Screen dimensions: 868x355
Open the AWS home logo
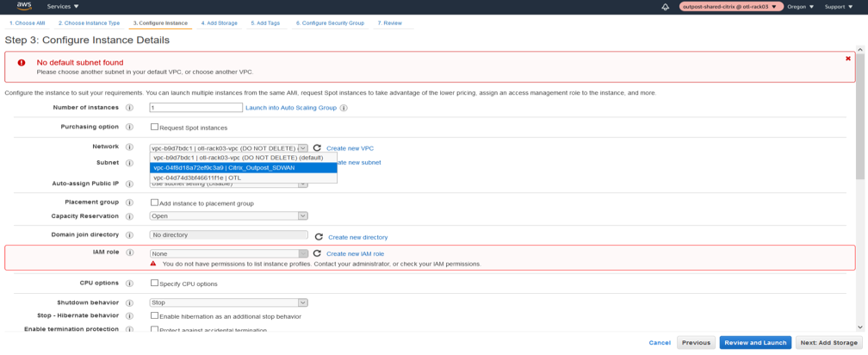22,7
